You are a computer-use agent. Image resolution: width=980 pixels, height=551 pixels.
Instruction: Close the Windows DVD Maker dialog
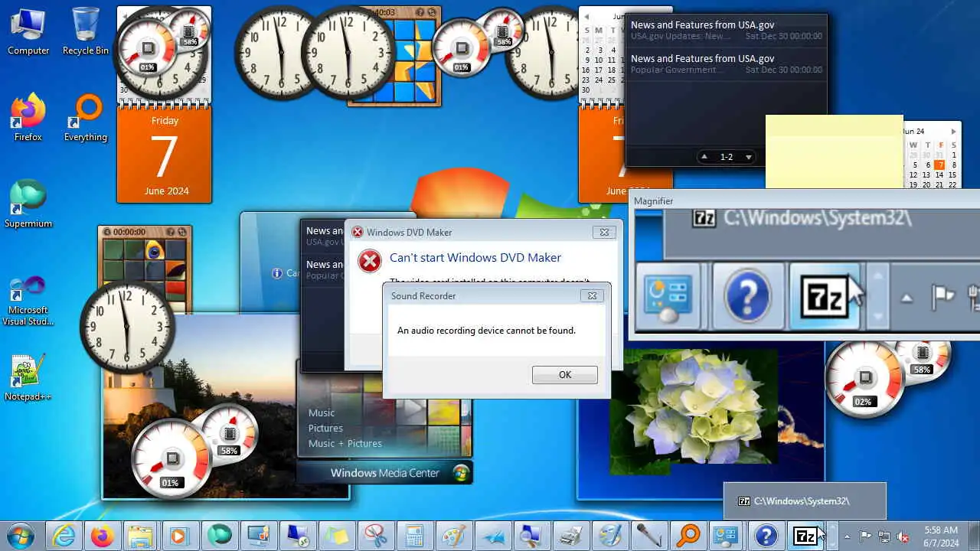(604, 232)
